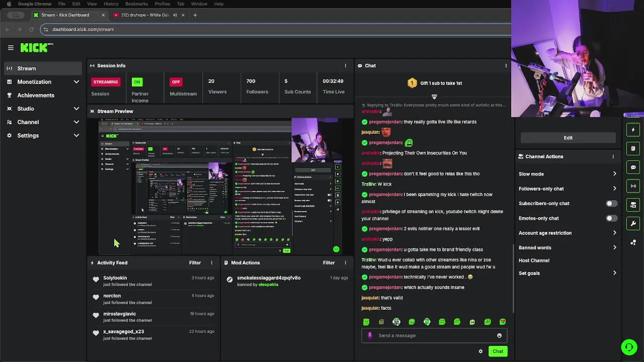Open Account age restriction chevron
This screenshot has height=362, width=644.
pos(614,233)
